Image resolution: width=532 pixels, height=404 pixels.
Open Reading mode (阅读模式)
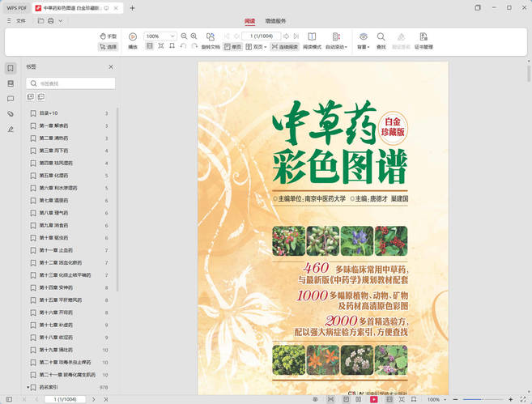tap(312, 37)
